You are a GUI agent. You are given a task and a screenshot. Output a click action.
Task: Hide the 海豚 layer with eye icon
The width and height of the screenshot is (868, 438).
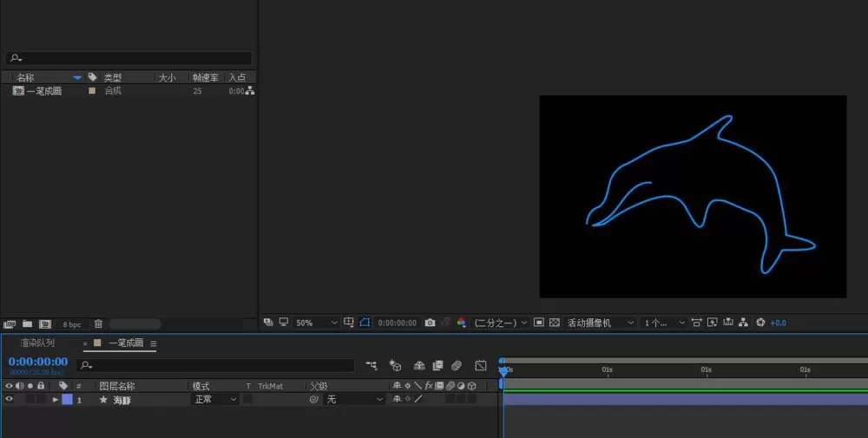coord(9,399)
